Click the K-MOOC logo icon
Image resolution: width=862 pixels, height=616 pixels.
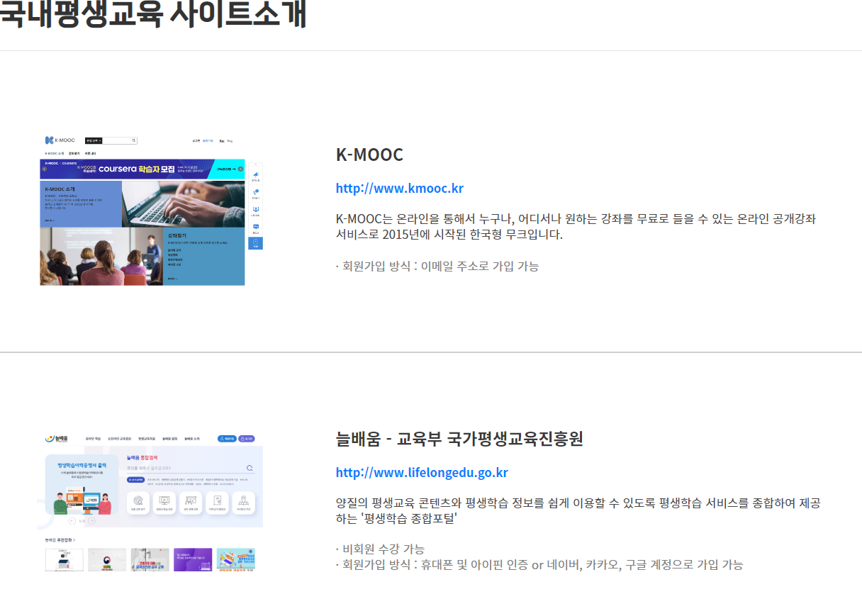48,139
